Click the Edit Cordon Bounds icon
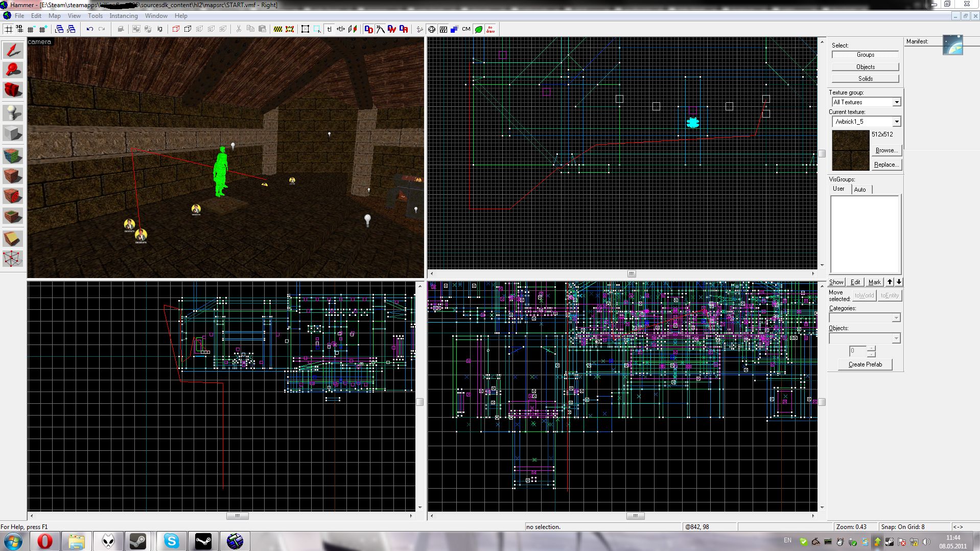 [290, 29]
